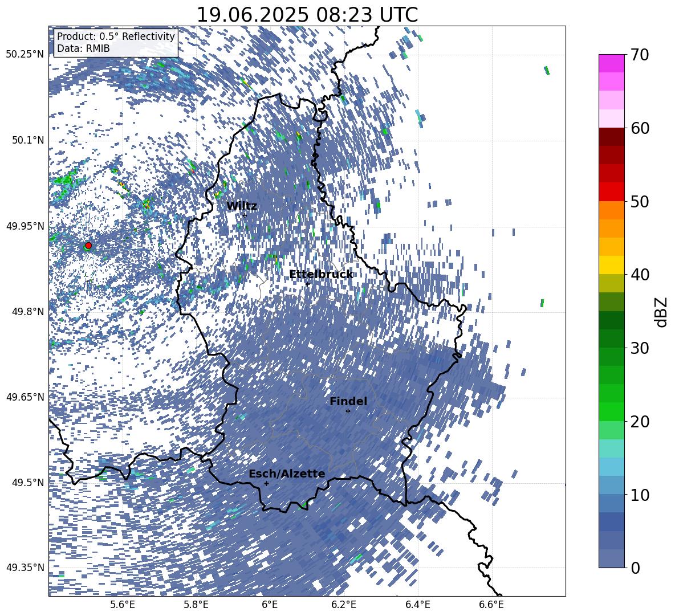Click the bright red colorbar swatch above 50
The image size is (675, 616).
pyautogui.click(x=611, y=192)
